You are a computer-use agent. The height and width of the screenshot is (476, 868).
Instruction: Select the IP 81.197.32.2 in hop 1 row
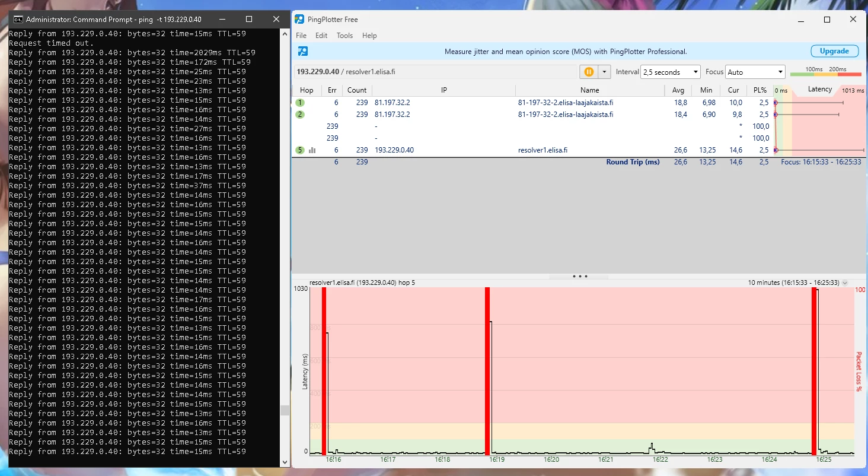392,103
